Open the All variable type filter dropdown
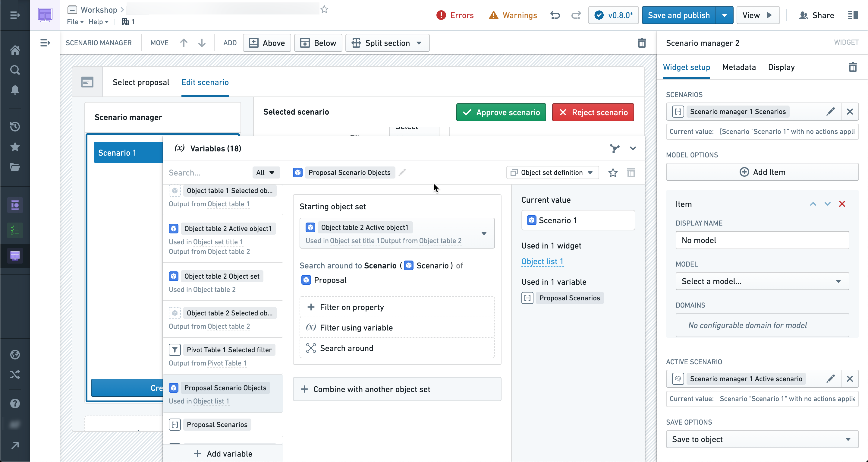The width and height of the screenshot is (868, 462). pyautogui.click(x=266, y=173)
